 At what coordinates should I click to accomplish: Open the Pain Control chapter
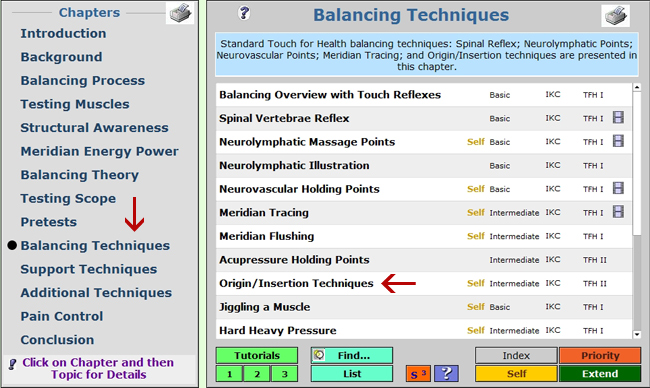(62, 316)
